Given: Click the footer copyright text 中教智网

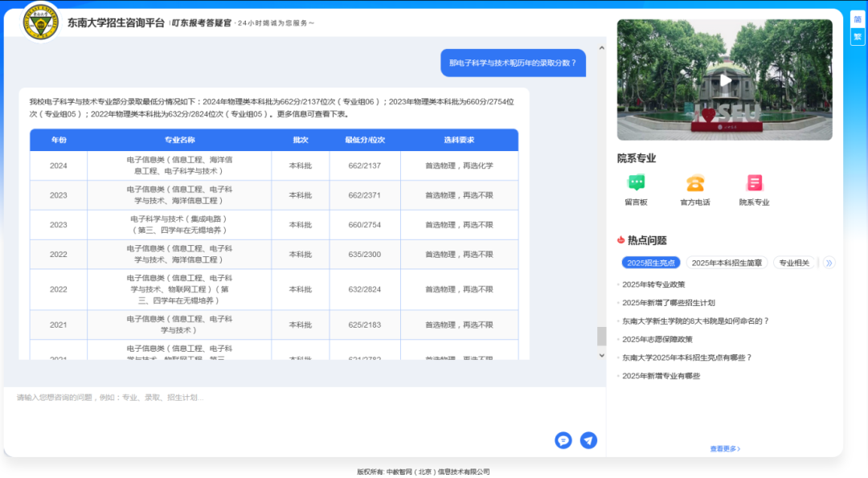Looking at the screenshot, I should [x=424, y=472].
